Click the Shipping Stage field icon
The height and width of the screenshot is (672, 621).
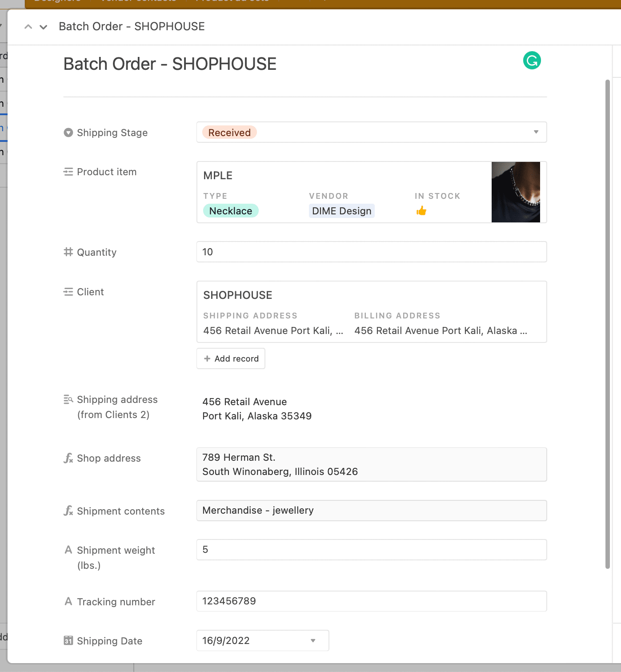click(x=68, y=132)
